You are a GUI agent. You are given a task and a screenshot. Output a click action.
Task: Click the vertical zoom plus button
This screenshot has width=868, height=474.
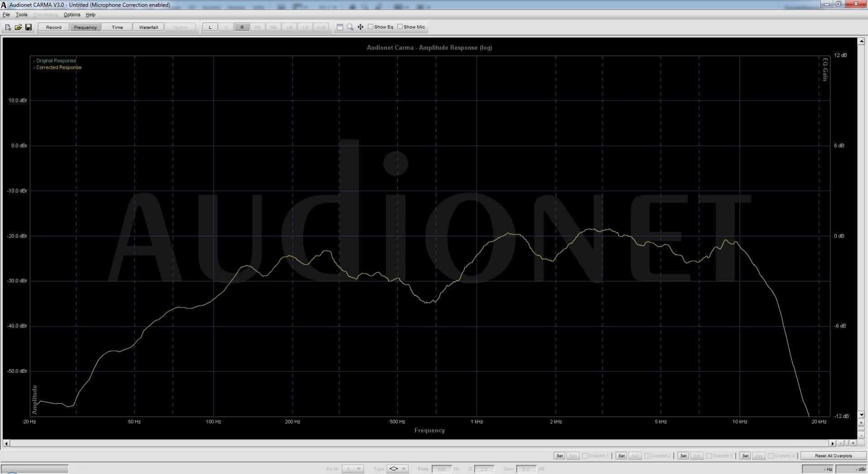tap(861, 422)
